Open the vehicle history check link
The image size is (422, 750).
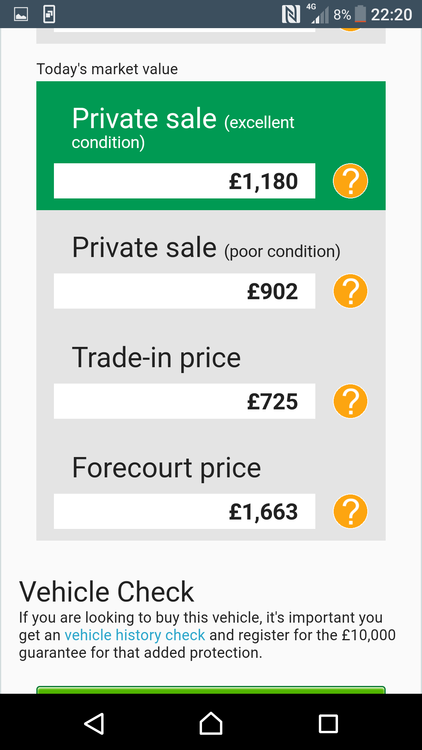click(x=134, y=635)
